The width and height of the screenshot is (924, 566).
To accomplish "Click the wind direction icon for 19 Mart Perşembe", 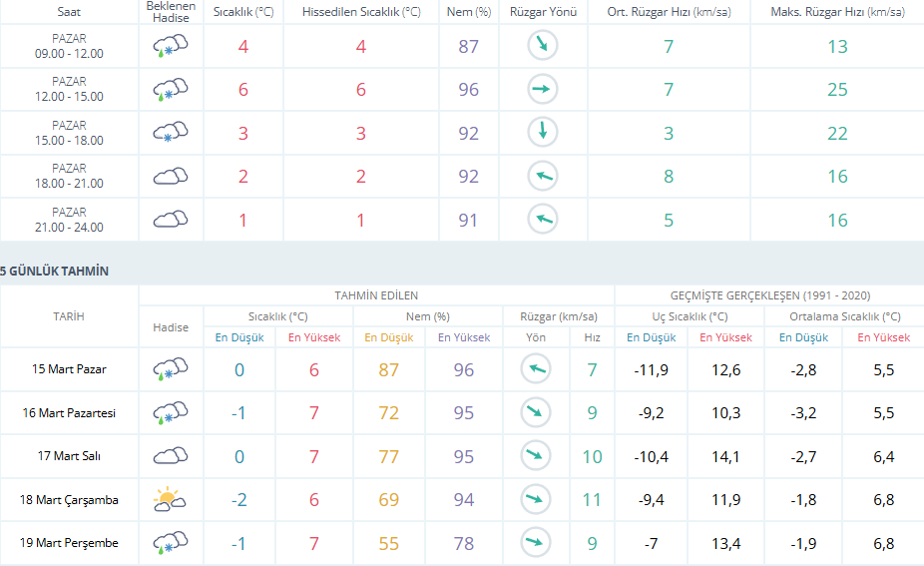I will click(x=536, y=543).
